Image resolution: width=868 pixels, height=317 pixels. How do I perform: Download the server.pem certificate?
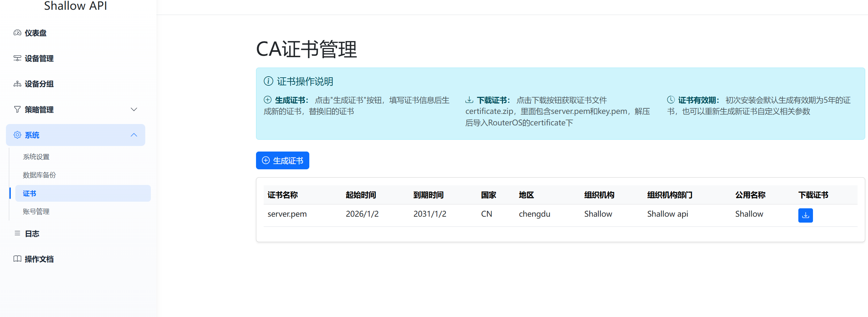coord(805,215)
